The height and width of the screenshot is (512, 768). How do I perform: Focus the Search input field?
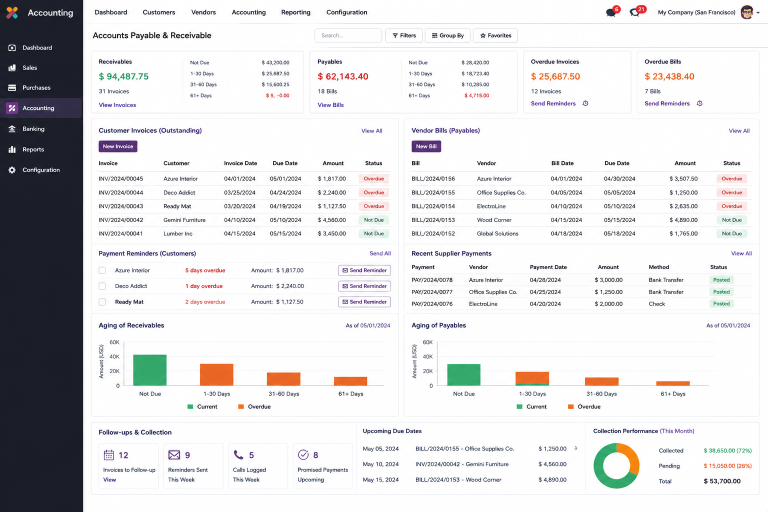[x=348, y=35]
